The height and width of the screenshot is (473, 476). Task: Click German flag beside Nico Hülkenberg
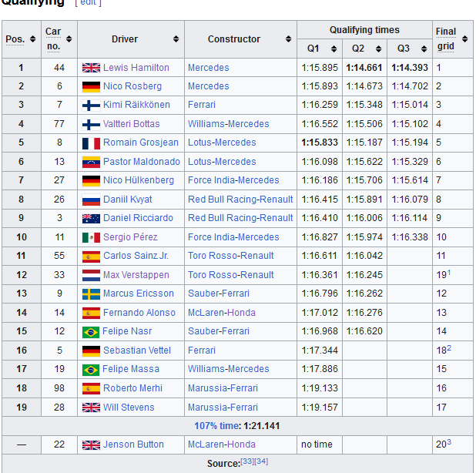[91, 180]
